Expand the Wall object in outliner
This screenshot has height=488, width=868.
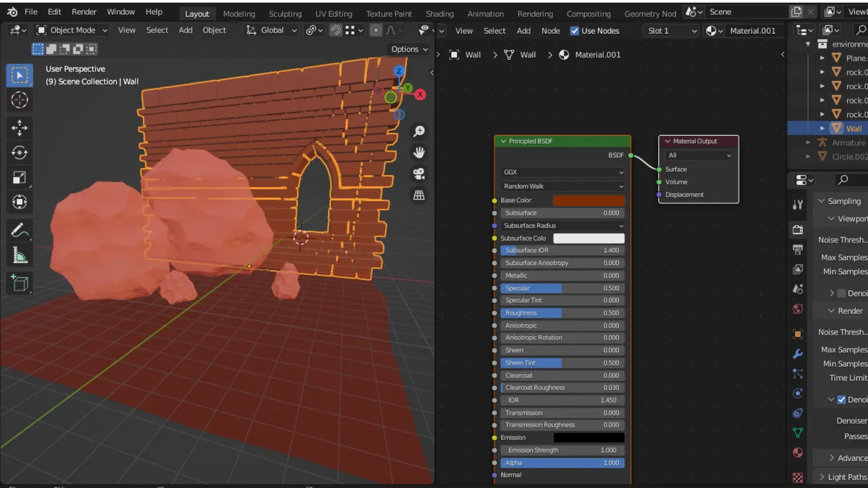823,128
